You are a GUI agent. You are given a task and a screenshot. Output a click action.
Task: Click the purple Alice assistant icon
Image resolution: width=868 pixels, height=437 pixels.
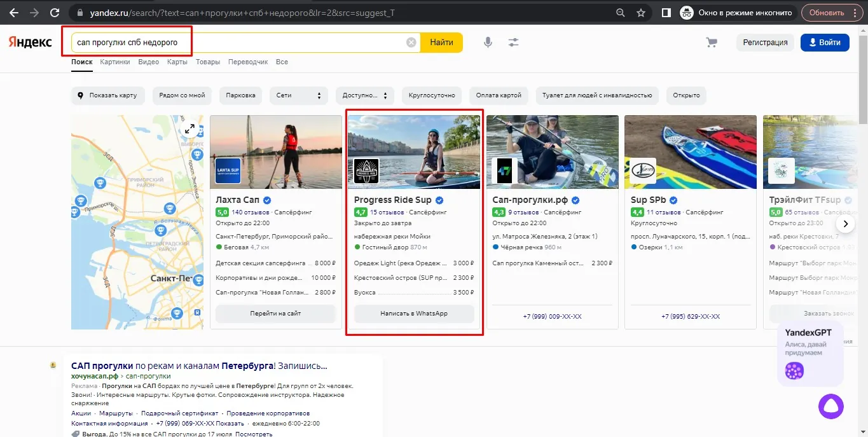(x=830, y=406)
